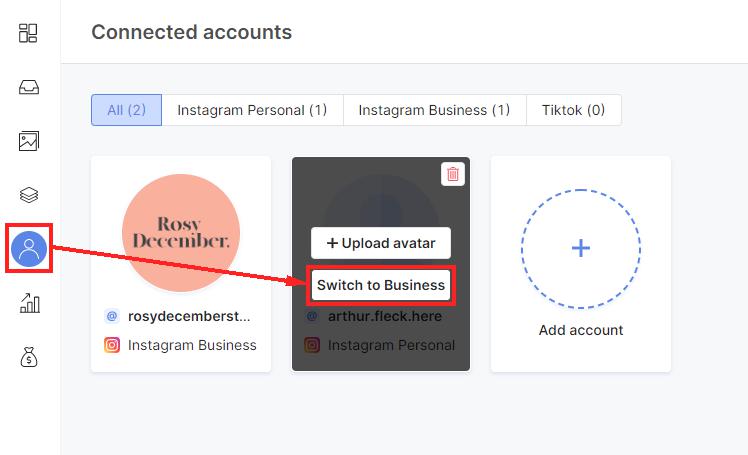
Task: Click the arthur.fleck.here username
Action: click(384, 316)
